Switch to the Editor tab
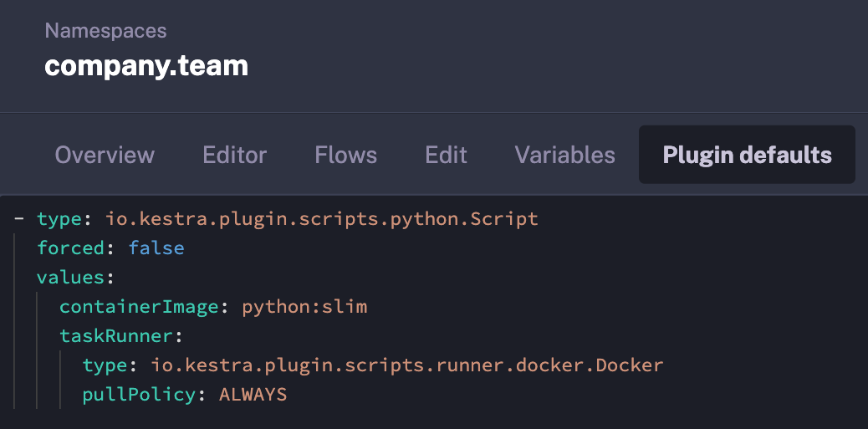The width and height of the screenshot is (868, 429). click(x=234, y=155)
